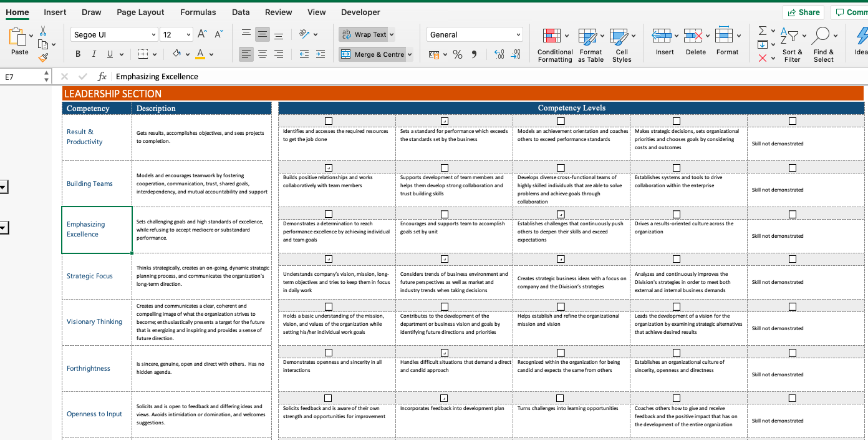Image resolution: width=868 pixels, height=440 pixels.
Task: Tick Visionary Thinking 'Holds a basic understanding' checkbox
Action: coord(329,306)
